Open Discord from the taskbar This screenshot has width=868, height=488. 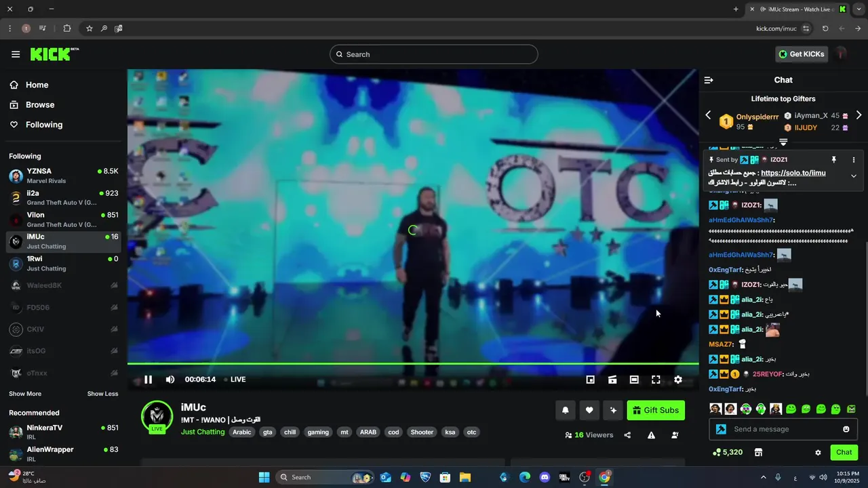pyautogui.click(x=545, y=477)
